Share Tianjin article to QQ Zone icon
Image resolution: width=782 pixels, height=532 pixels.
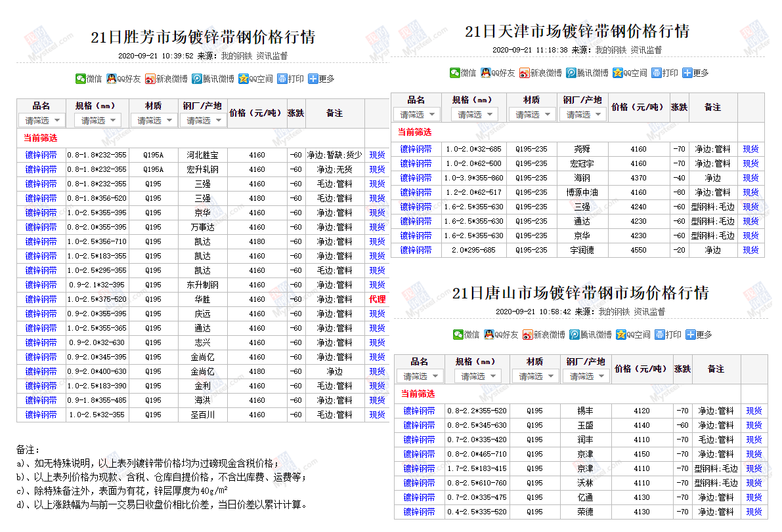617,73
